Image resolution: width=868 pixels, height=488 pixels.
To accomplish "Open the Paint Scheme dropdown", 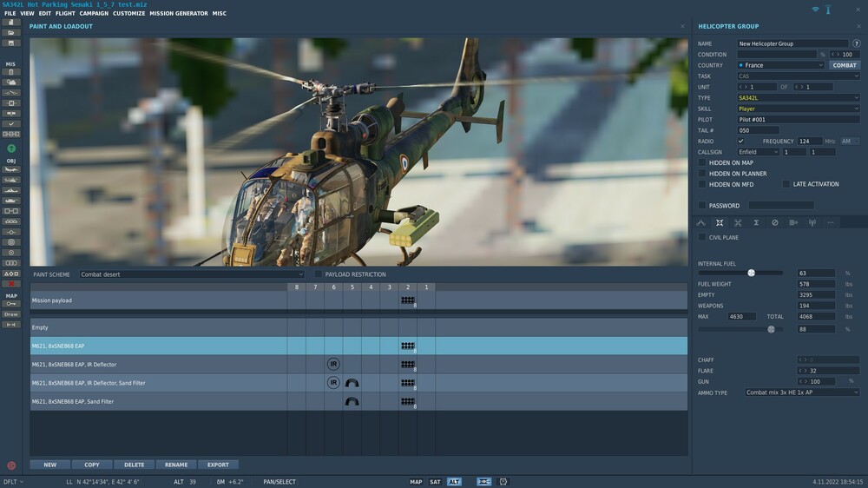I will pyautogui.click(x=192, y=274).
